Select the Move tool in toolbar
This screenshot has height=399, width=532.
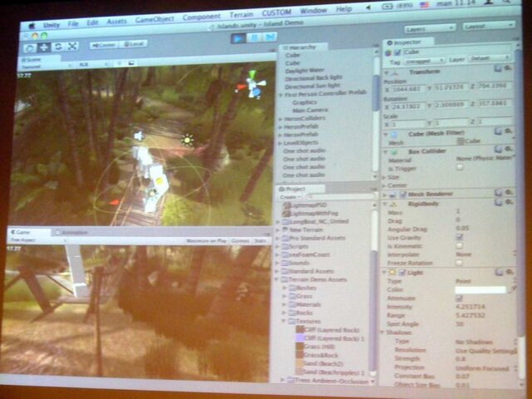click(44, 47)
